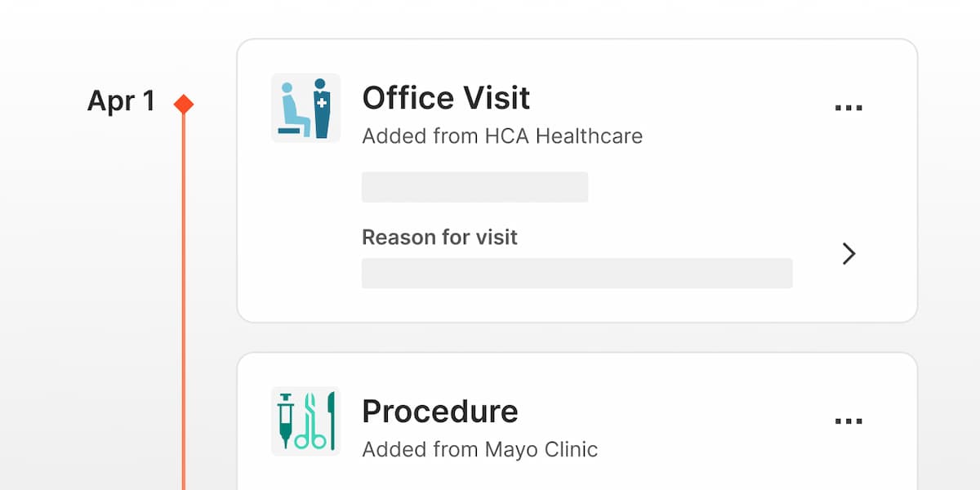Image resolution: width=980 pixels, height=490 pixels.
Task: Expand Reason for visit with the chevron arrow
Action: pyautogui.click(x=849, y=254)
